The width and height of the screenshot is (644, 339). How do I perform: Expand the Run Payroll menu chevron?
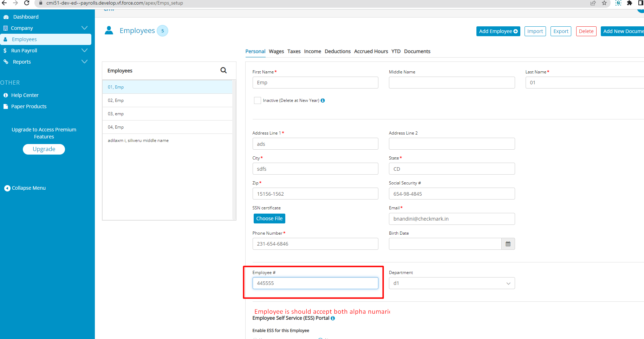point(85,50)
